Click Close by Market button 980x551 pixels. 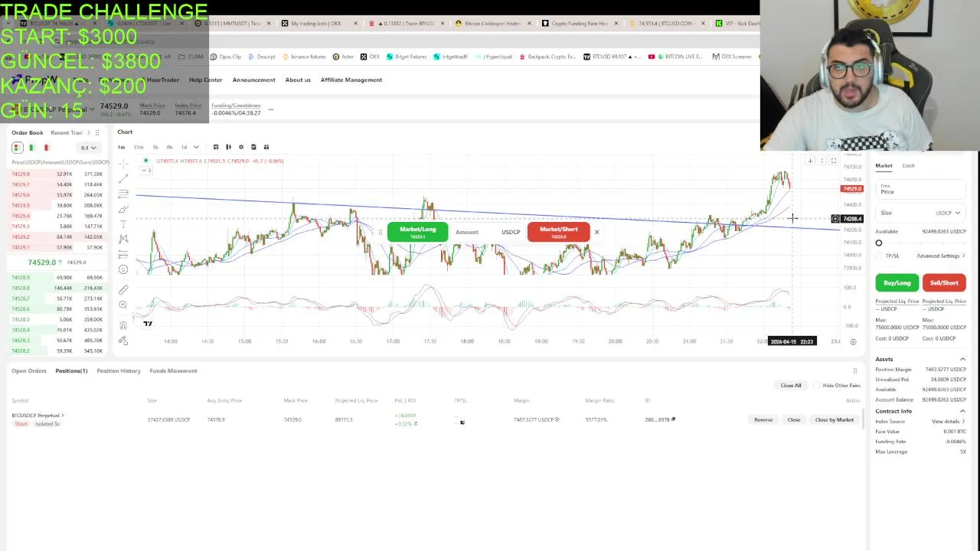tap(834, 419)
